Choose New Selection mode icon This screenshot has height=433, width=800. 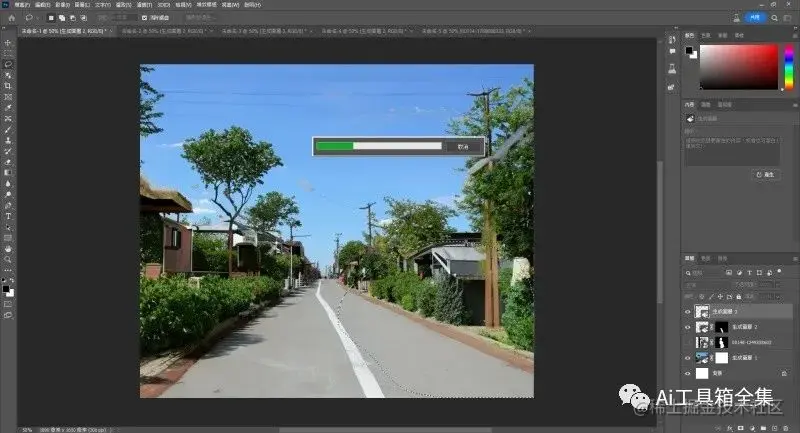51,18
